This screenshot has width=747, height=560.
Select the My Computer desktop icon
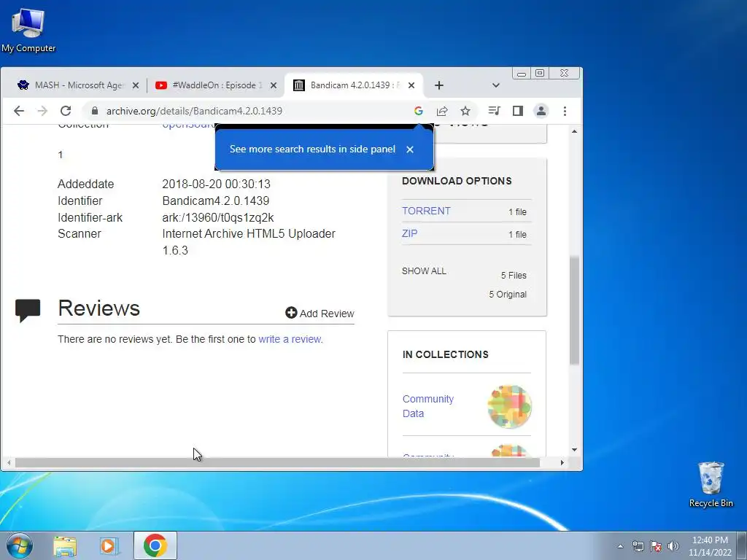click(x=28, y=29)
